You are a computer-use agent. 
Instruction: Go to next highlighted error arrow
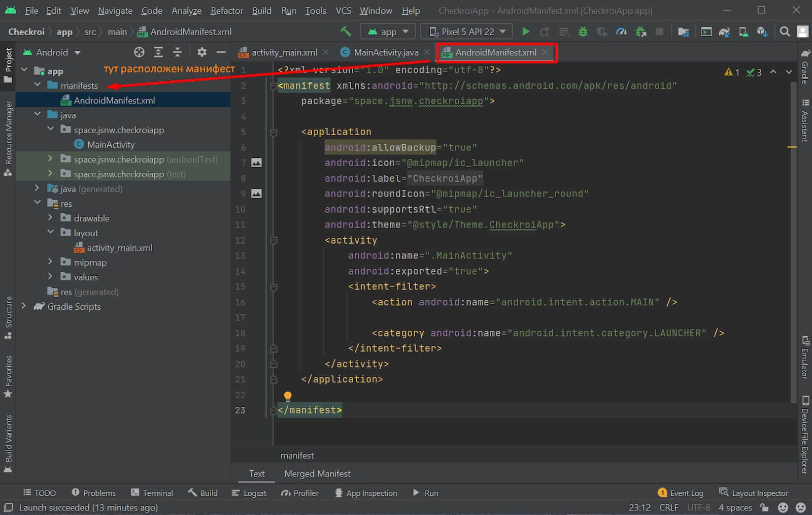point(789,72)
